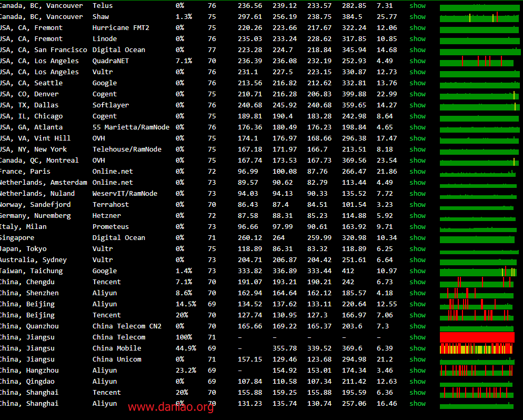Open 'show' for Vint Hill OVH
Viewport: 523px width, 420px height.
pyautogui.click(x=417, y=138)
